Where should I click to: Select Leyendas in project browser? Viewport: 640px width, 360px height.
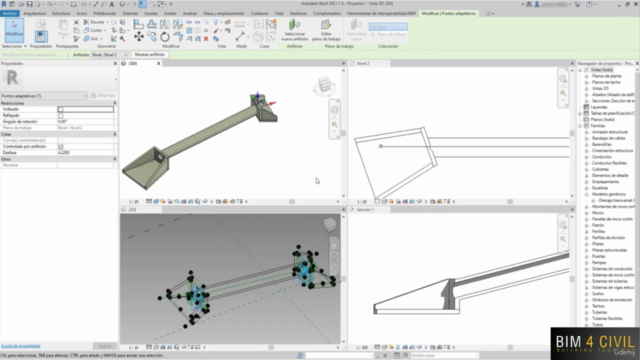click(599, 107)
